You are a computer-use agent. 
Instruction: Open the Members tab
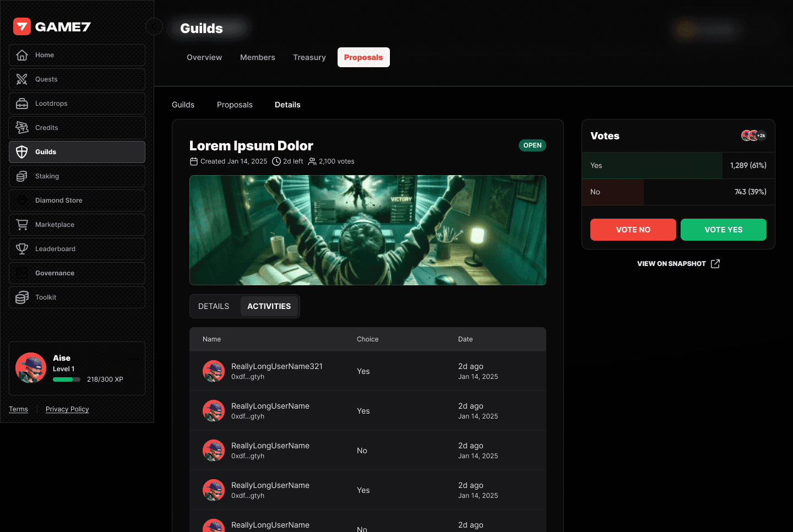click(258, 57)
